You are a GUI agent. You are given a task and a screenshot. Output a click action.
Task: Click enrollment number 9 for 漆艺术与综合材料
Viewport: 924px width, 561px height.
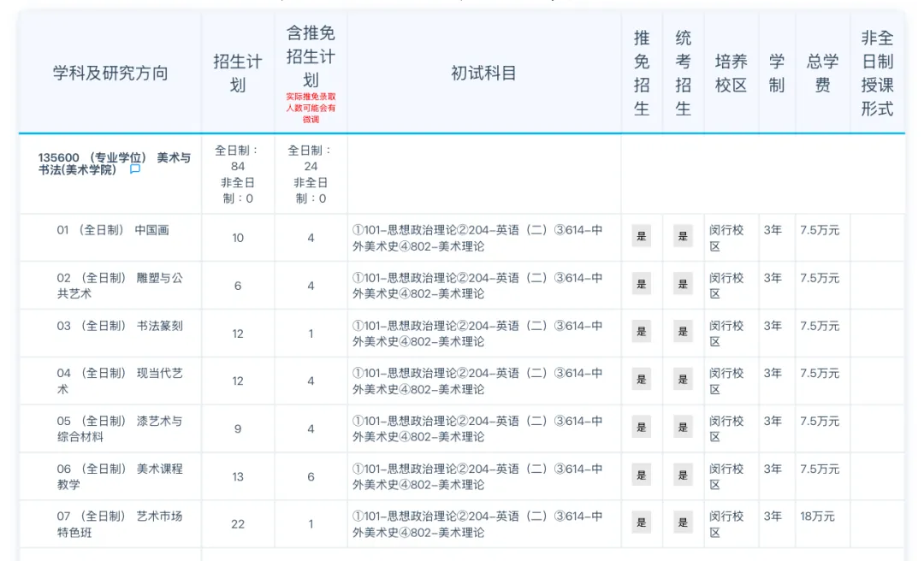tap(238, 429)
